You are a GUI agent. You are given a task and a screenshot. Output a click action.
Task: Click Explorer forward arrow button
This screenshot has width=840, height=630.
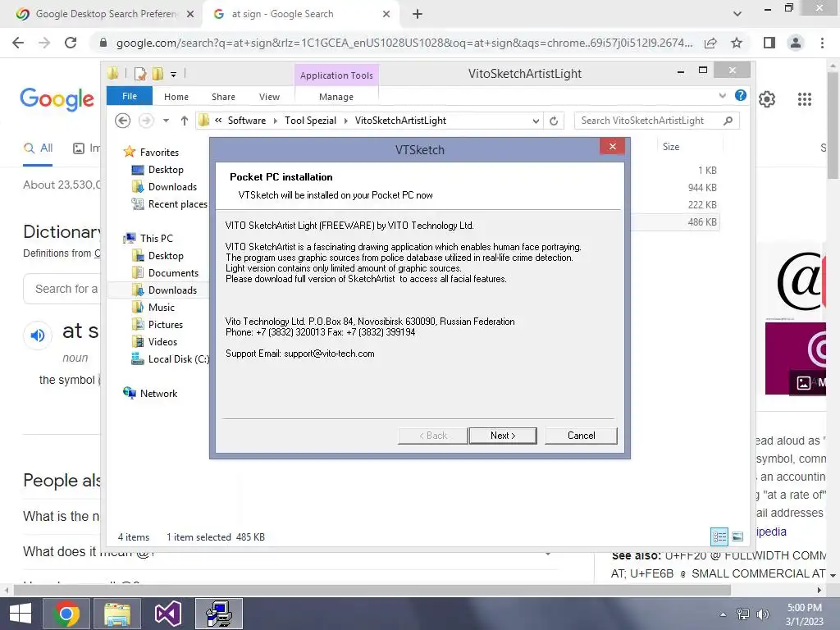tap(146, 121)
